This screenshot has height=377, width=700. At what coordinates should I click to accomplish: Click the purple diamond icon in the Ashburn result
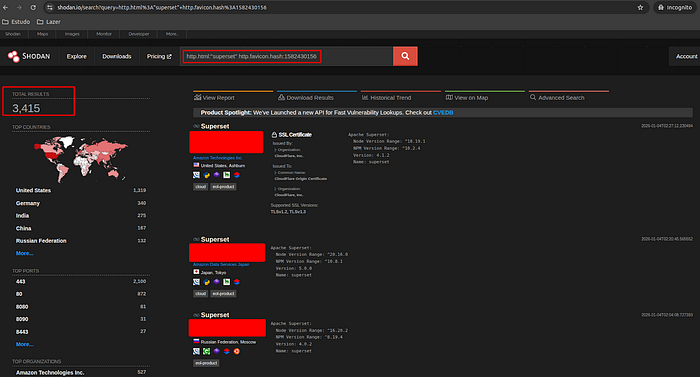[217, 175]
